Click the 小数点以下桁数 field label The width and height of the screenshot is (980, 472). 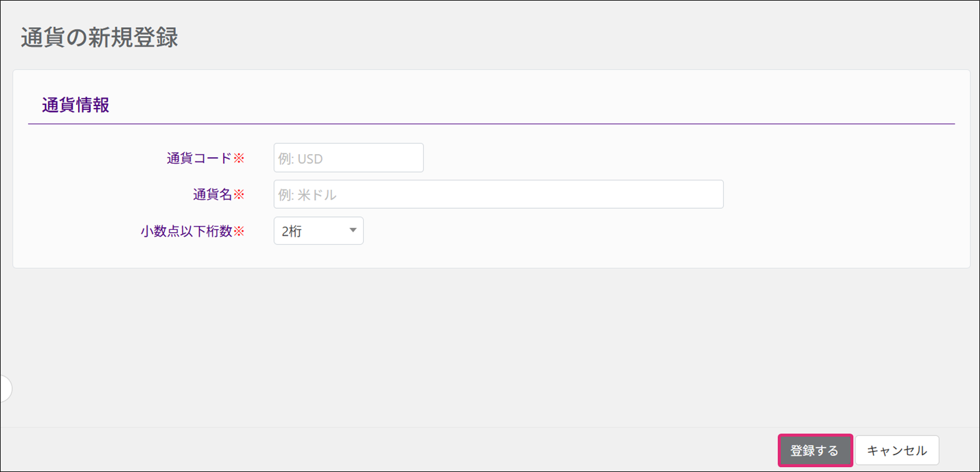coord(186,231)
